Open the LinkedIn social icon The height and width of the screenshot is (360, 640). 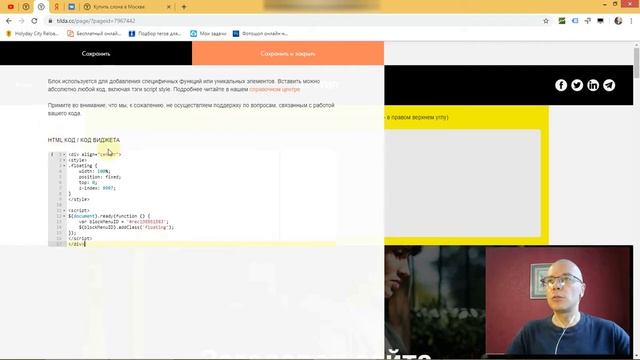pos(593,85)
